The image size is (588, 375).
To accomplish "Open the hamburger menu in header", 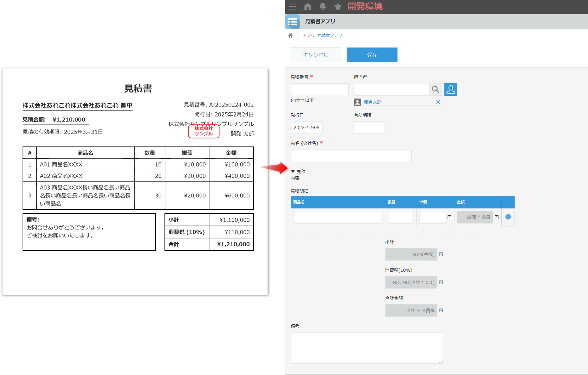I will click(292, 7).
